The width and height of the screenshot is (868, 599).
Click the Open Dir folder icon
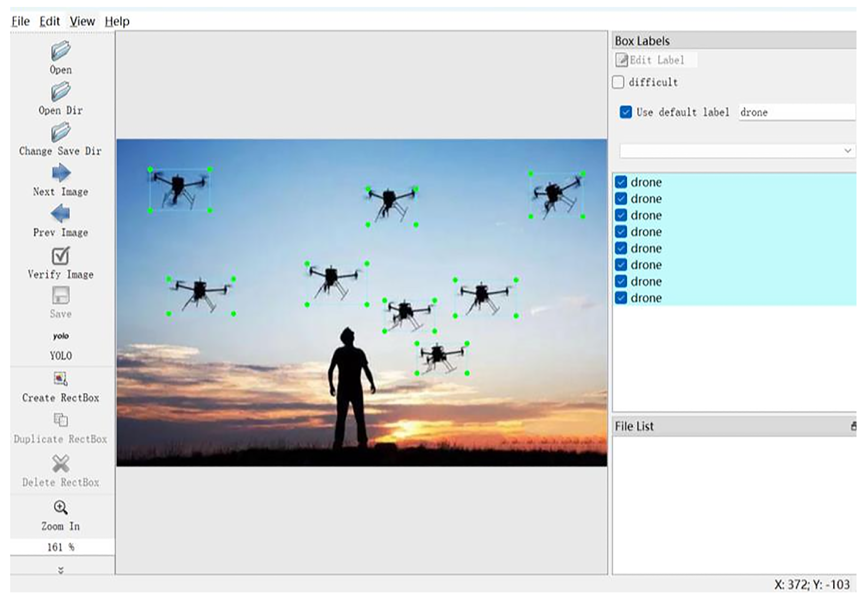60,91
